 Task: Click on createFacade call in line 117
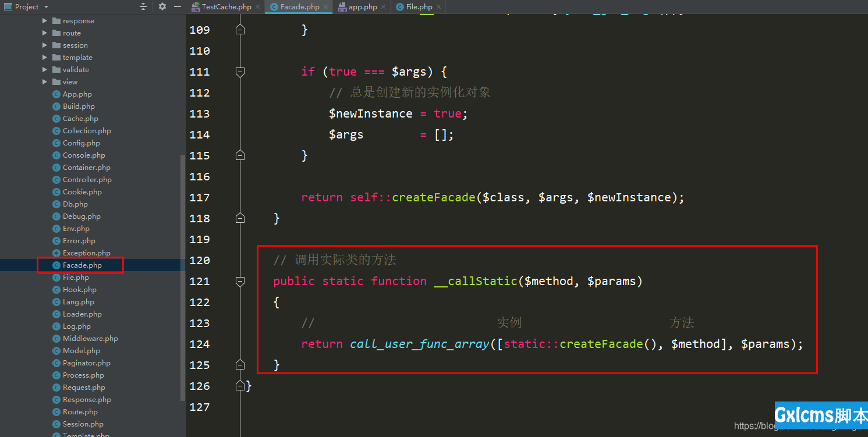[x=434, y=197]
